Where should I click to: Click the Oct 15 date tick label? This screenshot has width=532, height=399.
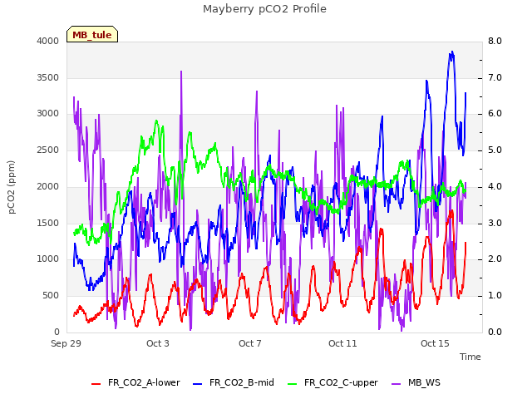tap(435, 343)
